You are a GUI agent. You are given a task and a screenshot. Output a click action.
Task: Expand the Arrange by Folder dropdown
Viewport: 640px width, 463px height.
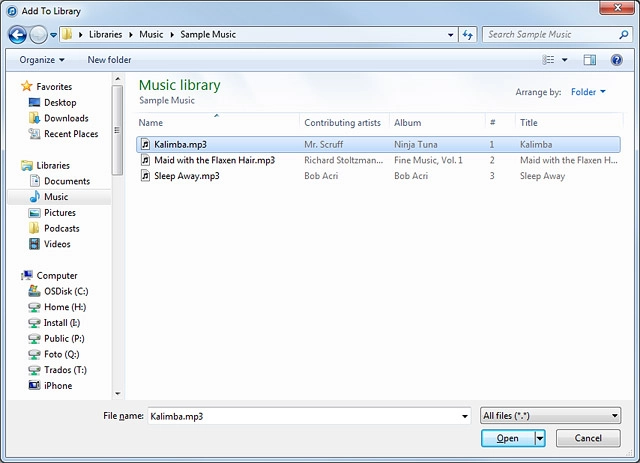click(x=588, y=93)
